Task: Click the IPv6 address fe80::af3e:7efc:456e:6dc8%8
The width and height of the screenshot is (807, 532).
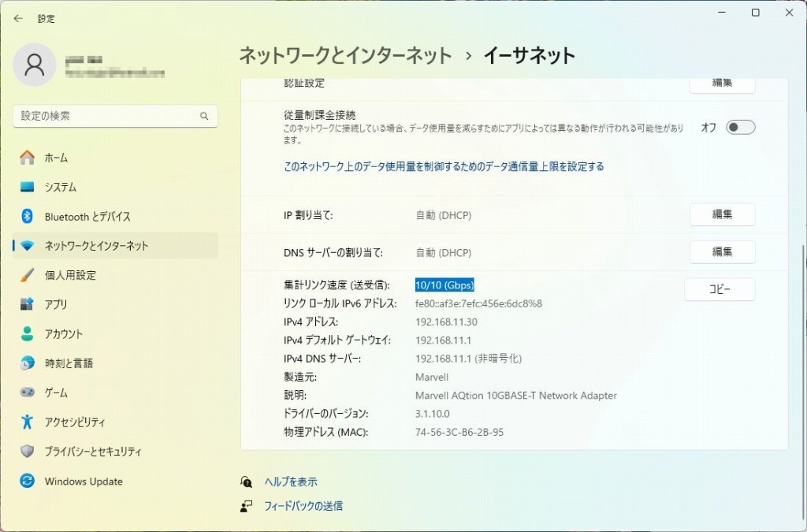Action: pos(478,303)
